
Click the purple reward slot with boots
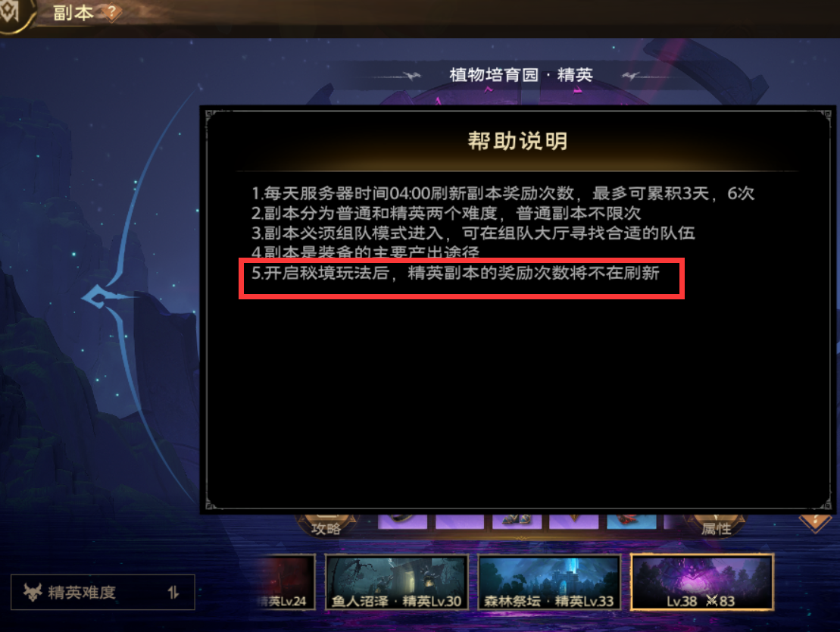[x=517, y=521]
